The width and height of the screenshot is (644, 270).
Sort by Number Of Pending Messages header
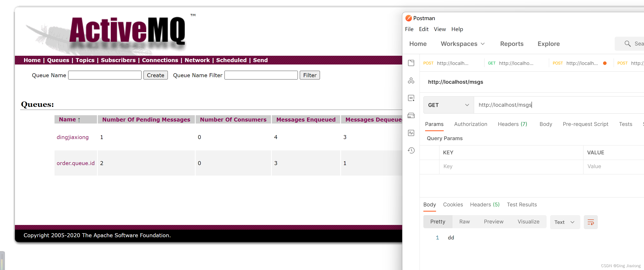[146, 120]
